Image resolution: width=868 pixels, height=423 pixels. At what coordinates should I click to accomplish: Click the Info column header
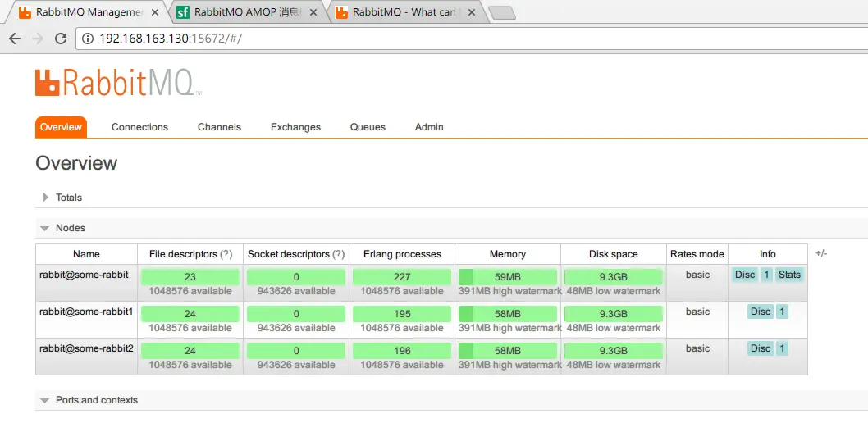[x=767, y=254]
